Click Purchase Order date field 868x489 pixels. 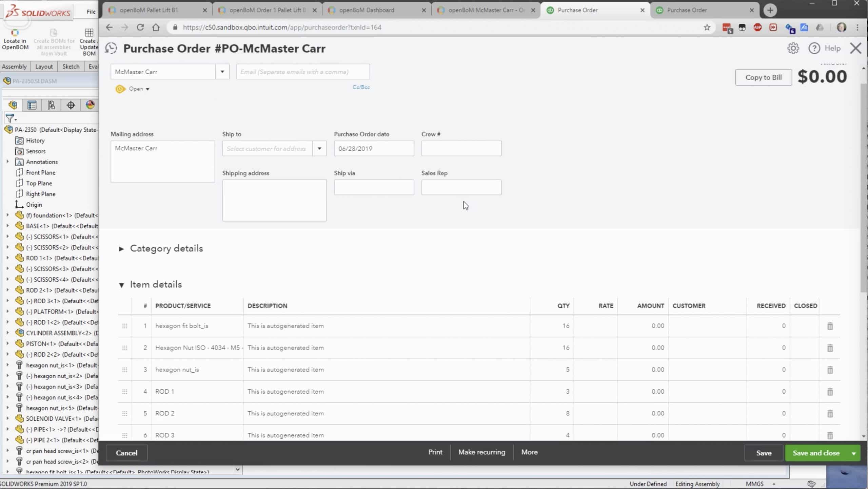374,149
